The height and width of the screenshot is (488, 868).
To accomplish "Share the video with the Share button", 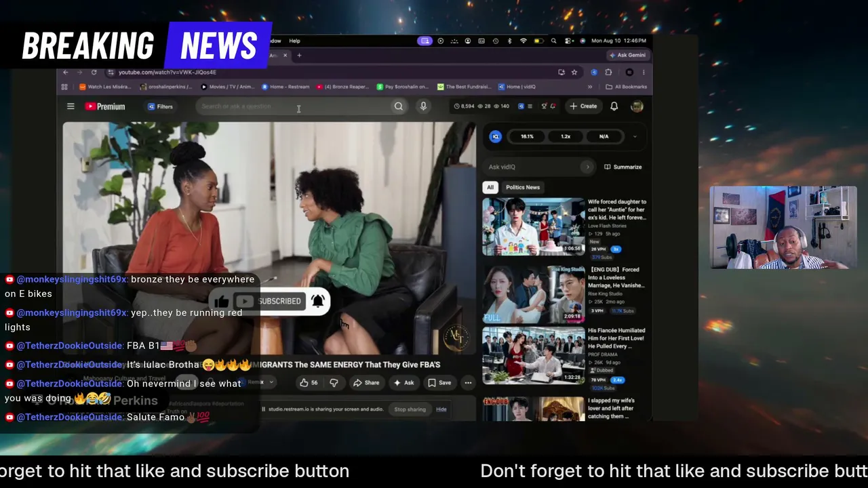I will tap(366, 383).
